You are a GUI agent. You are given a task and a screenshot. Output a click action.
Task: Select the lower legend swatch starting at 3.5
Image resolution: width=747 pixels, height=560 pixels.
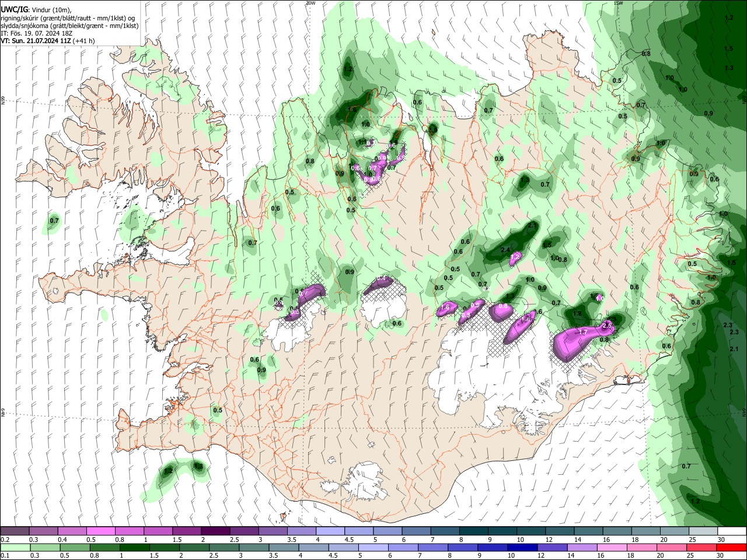pyautogui.click(x=284, y=547)
